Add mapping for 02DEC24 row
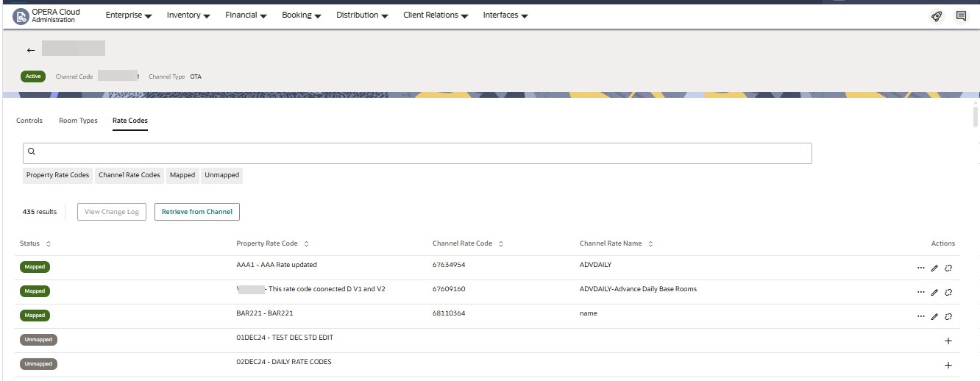Image resolution: width=980 pixels, height=381 pixels. coord(948,366)
